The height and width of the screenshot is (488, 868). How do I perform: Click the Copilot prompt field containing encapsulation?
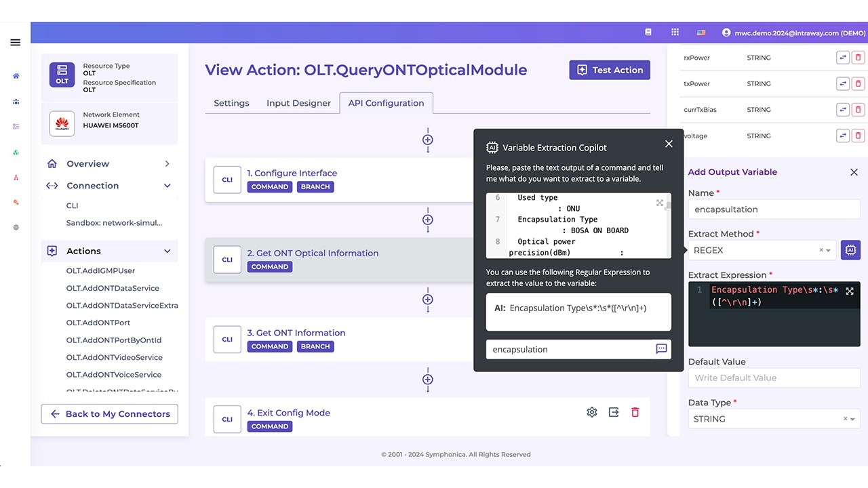570,349
